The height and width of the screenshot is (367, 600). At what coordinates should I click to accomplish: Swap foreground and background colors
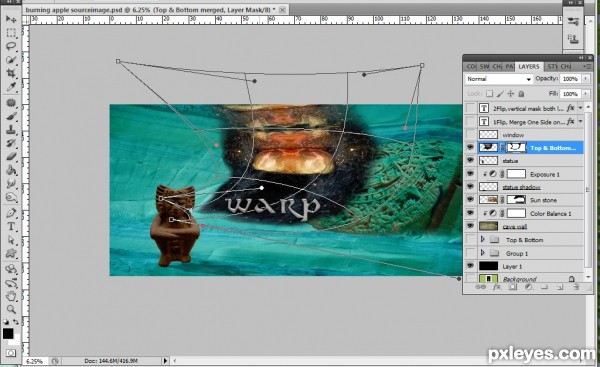16,322
